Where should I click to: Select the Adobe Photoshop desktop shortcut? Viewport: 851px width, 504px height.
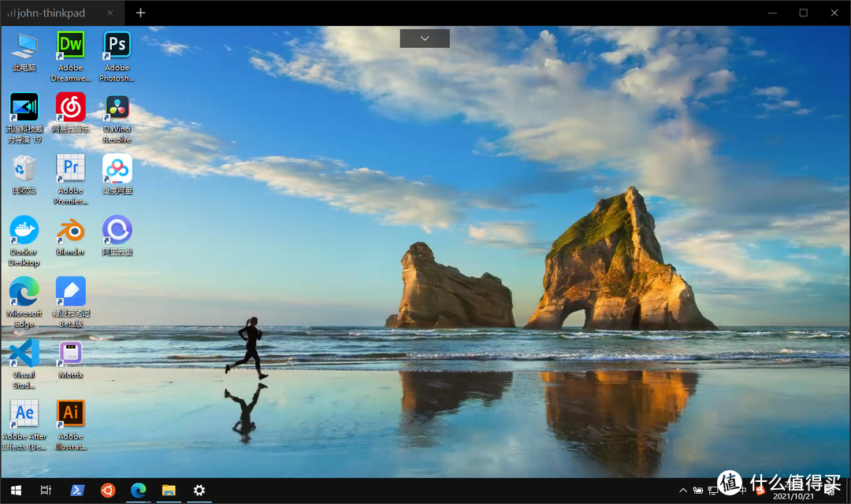117,57
